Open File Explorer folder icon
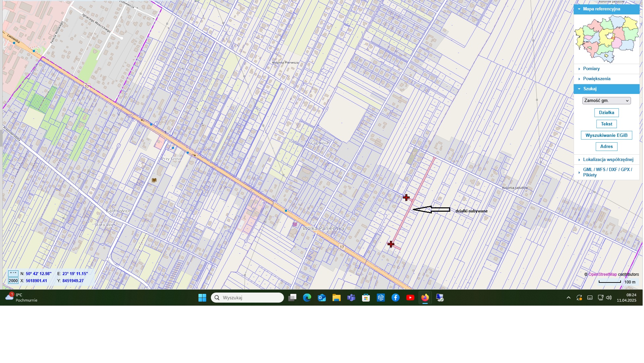644x363 pixels. point(337,298)
